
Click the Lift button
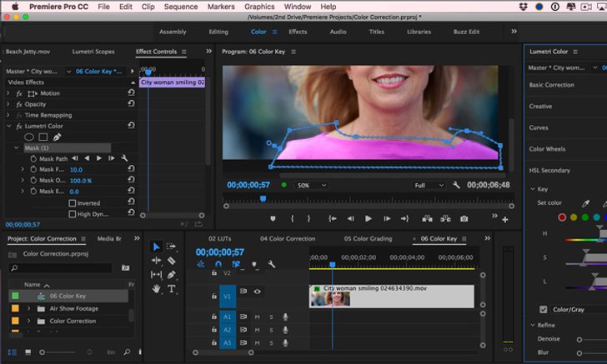click(428, 218)
